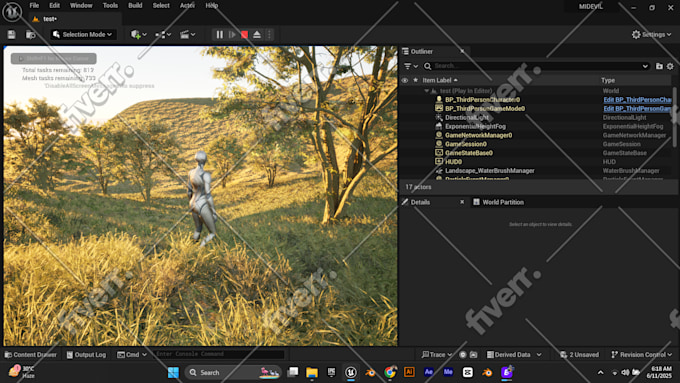The width and height of the screenshot is (680, 383).
Task: Select the DirectionalLight actor
Action: click(467, 118)
